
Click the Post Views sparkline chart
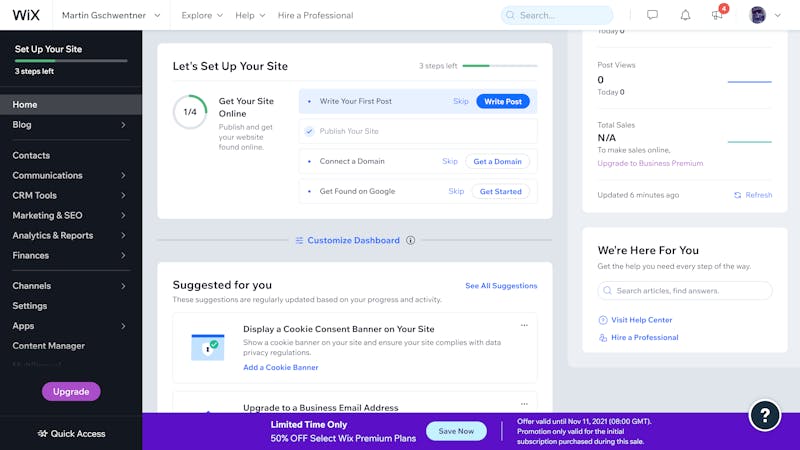click(x=749, y=82)
